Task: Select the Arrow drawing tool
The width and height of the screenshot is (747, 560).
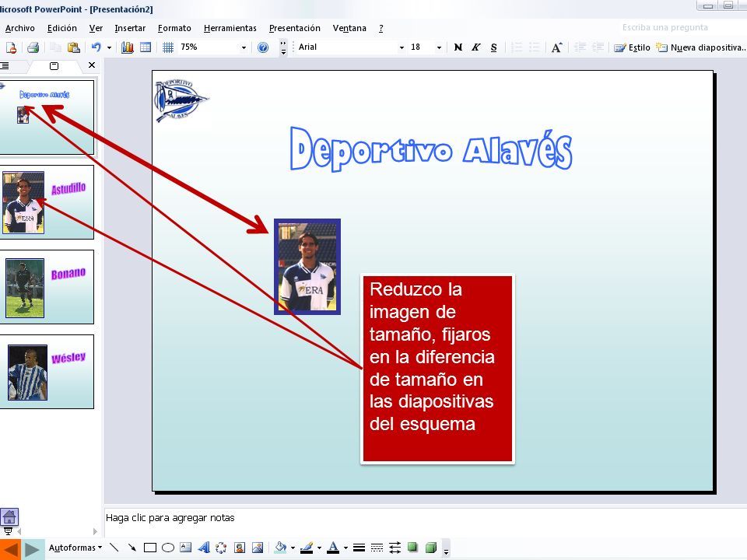Action: (x=132, y=548)
